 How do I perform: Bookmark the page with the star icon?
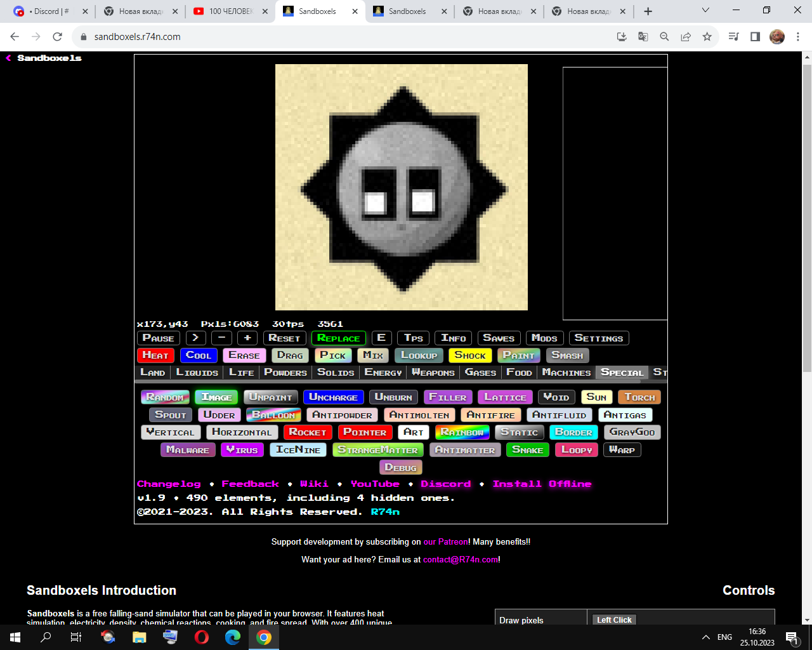click(x=707, y=36)
